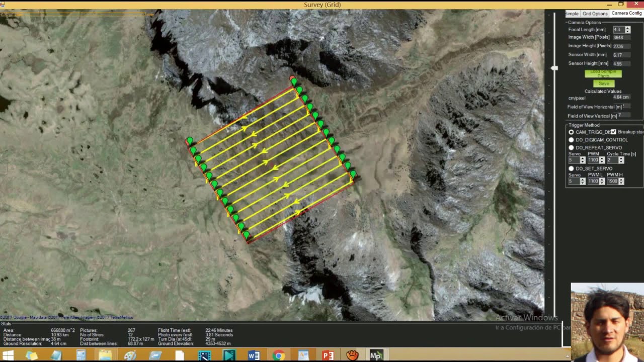
Task: Click the Flight Time '22:46 Minutes'
Action: (x=219, y=330)
